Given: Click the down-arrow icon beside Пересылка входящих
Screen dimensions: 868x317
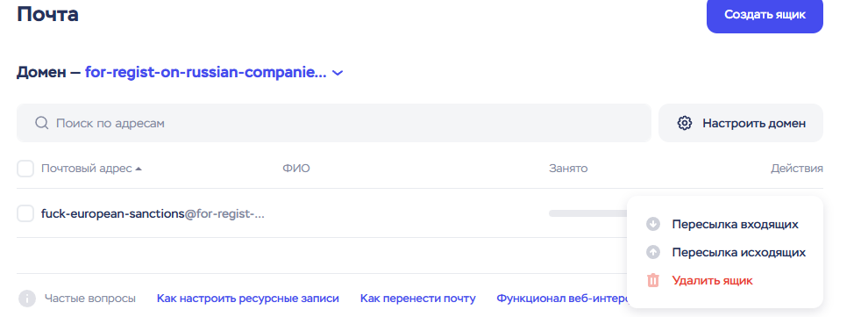Looking at the screenshot, I should click(653, 225).
